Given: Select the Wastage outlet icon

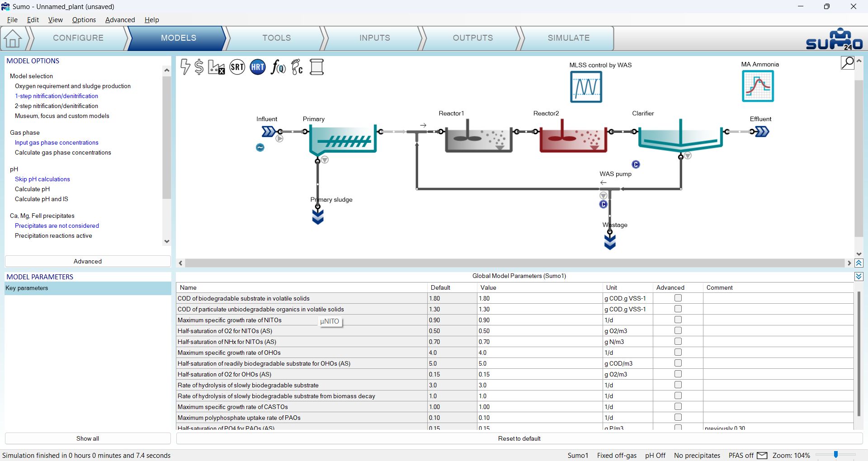Looking at the screenshot, I should click(x=610, y=242).
